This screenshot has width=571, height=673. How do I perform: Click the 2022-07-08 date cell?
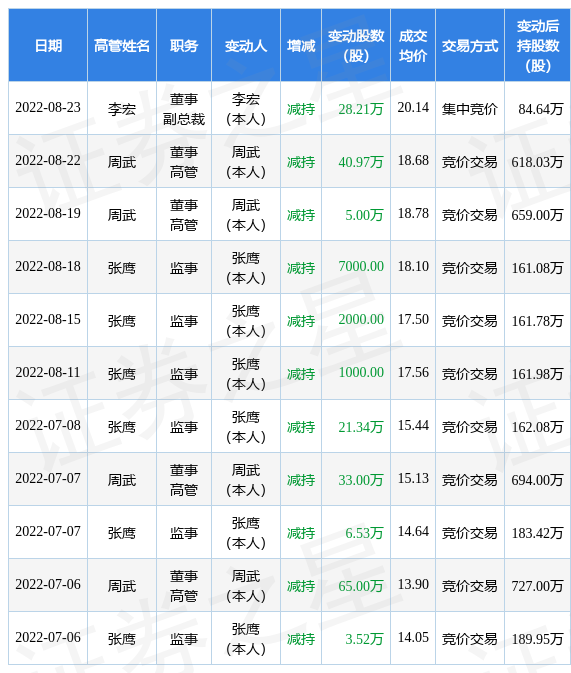click(48, 425)
